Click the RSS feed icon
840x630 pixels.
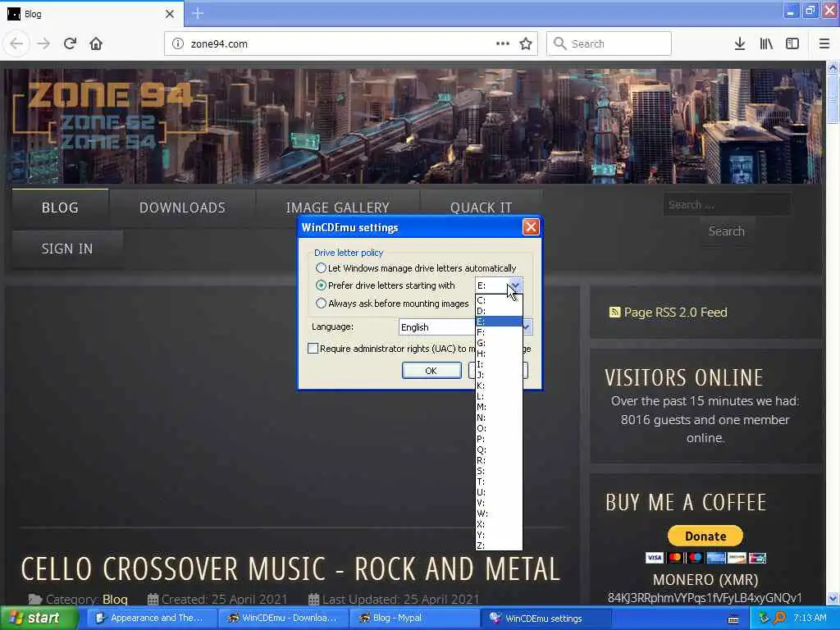(614, 312)
